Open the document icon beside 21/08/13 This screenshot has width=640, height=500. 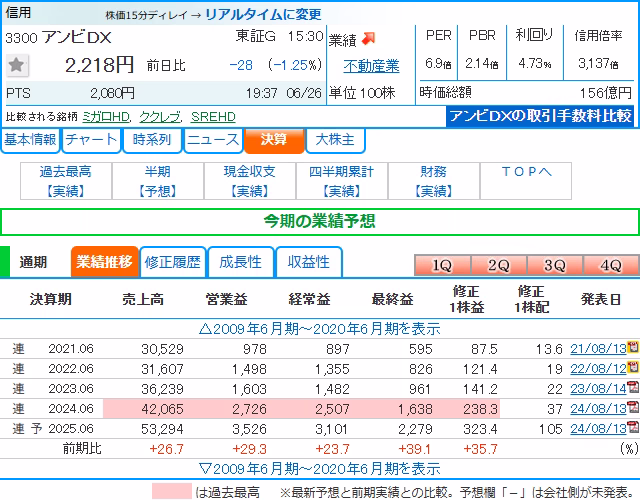coord(633,347)
